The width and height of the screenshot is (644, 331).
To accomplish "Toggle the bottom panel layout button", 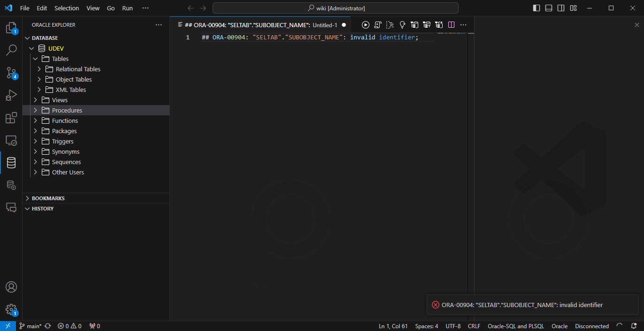I will [x=549, y=8].
